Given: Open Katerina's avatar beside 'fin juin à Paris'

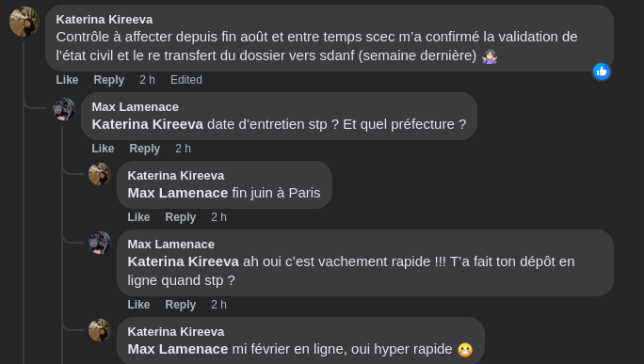Looking at the screenshot, I should (100, 174).
